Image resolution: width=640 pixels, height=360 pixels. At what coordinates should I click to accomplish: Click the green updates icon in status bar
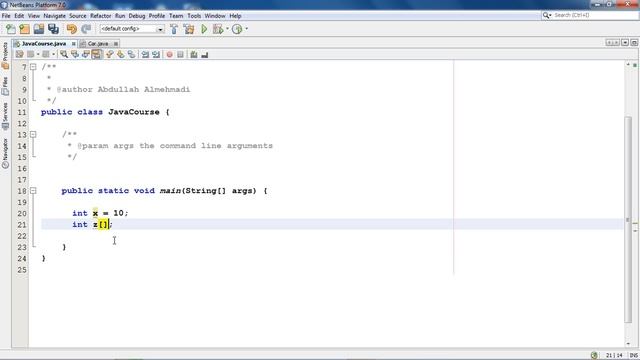[594, 356]
